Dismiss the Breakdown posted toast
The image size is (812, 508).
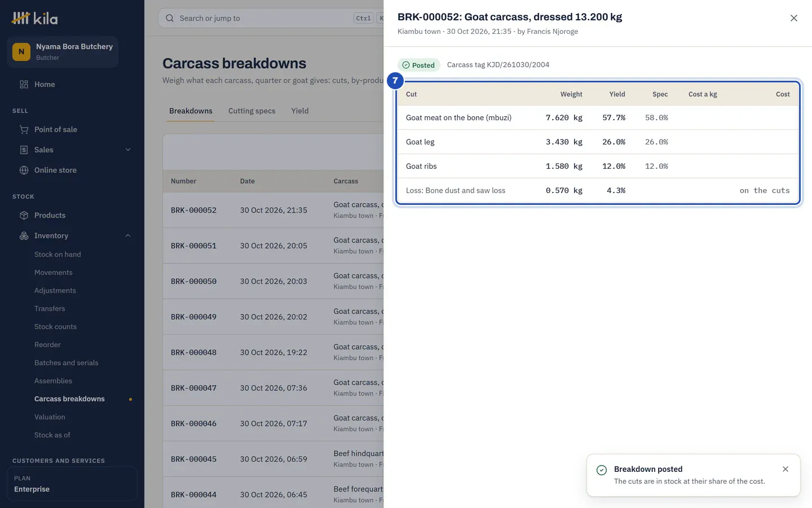tap(785, 469)
